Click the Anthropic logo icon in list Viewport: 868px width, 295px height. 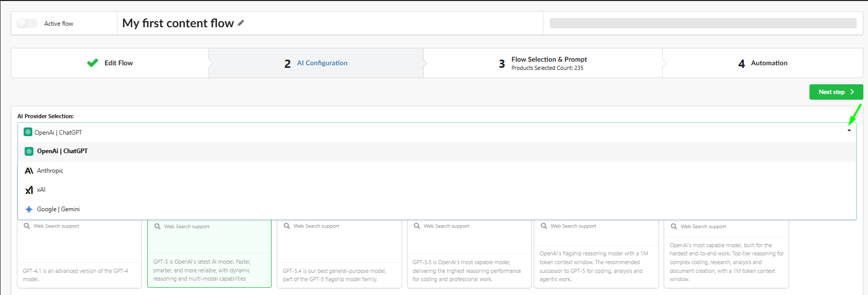pos(29,171)
